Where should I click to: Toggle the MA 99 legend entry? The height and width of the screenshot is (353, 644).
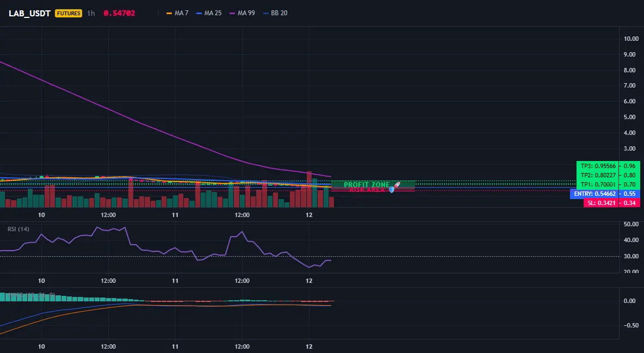tap(243, 13)
